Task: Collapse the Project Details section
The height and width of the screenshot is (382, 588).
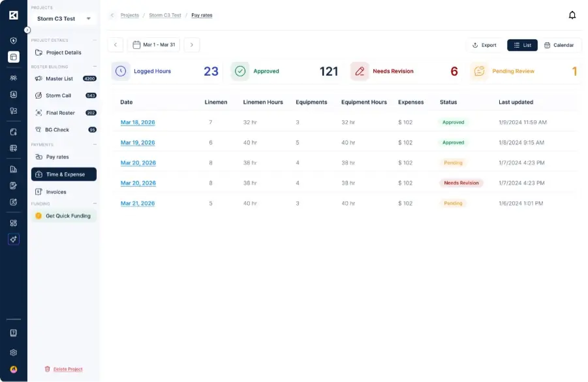Action: point(95,40)
